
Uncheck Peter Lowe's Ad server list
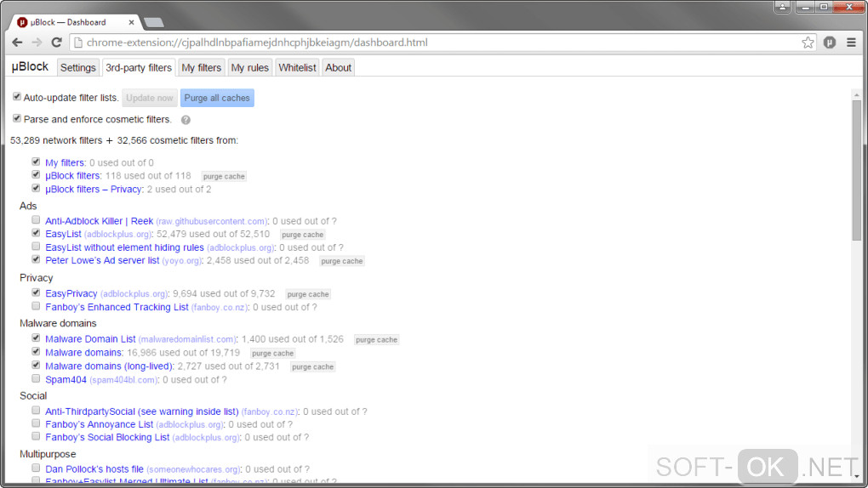pyautogui.click(x=36, y=259)
